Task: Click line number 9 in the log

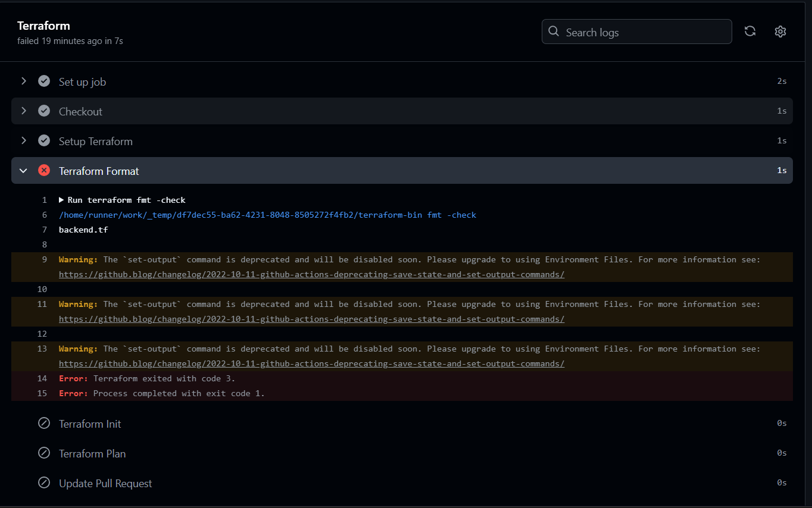Action: tap(45, 259)
